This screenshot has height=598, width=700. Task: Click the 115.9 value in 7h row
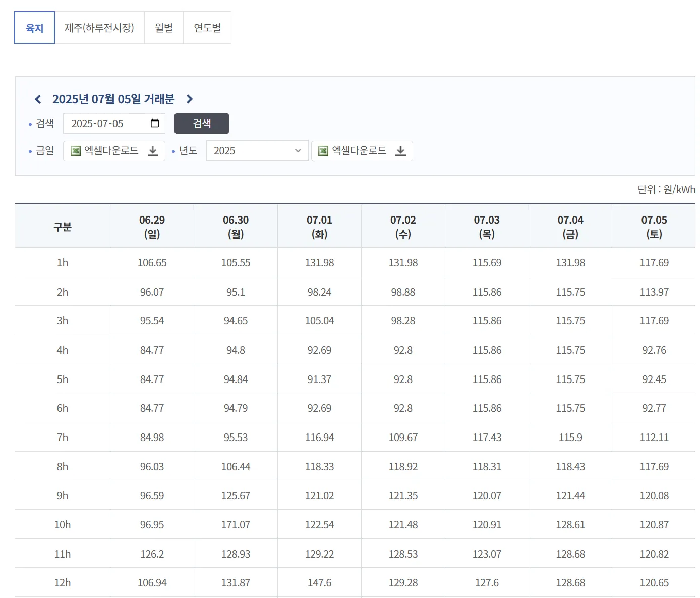[570, 438]
